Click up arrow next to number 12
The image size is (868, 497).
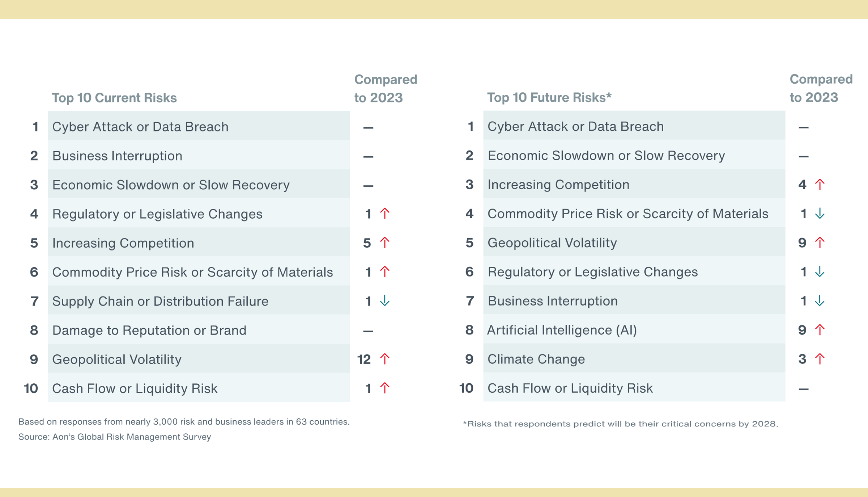385,359
